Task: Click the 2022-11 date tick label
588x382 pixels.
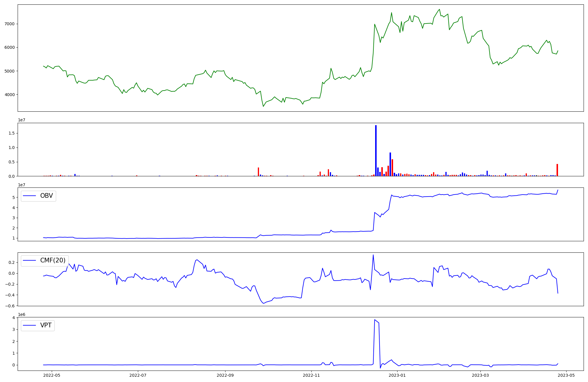Action: pyautogui.click(x=311, y=375)
